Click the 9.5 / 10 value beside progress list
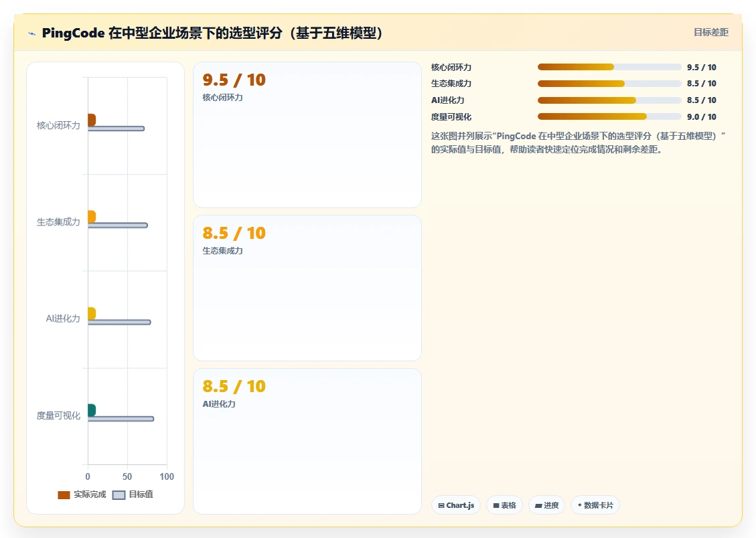The width and height of the screenshot is (756, 538). [702, 68]
